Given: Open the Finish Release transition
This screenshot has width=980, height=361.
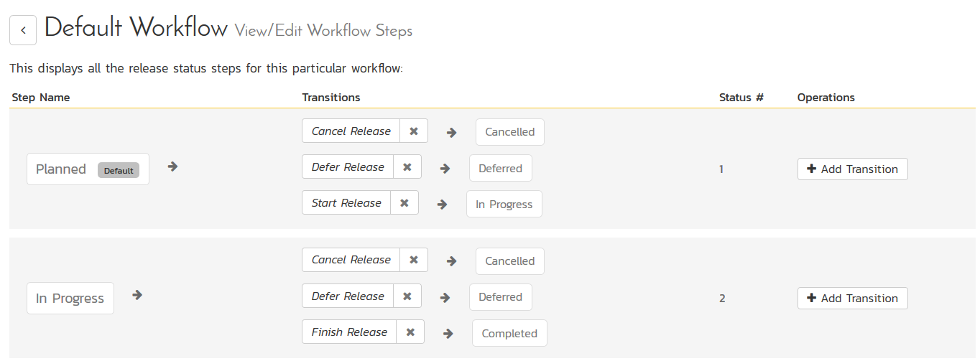Looking at the screenshot, I should (x=349, y=332).
